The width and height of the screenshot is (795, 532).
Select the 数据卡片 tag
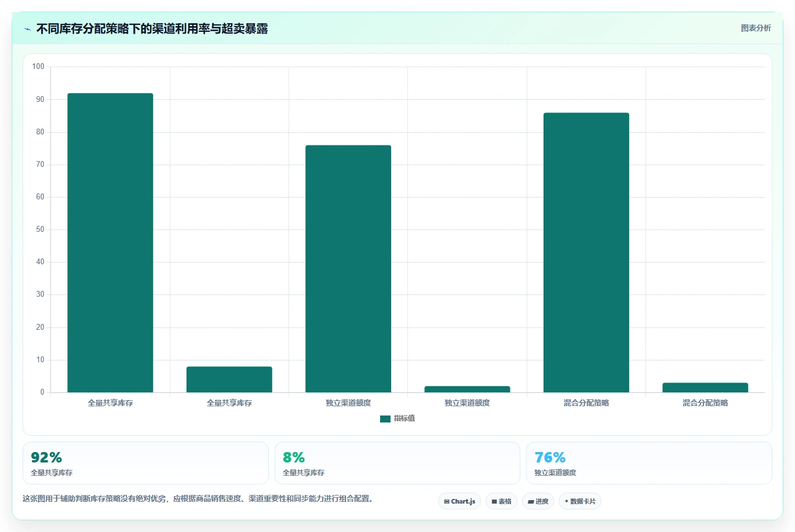click(580, 501)
